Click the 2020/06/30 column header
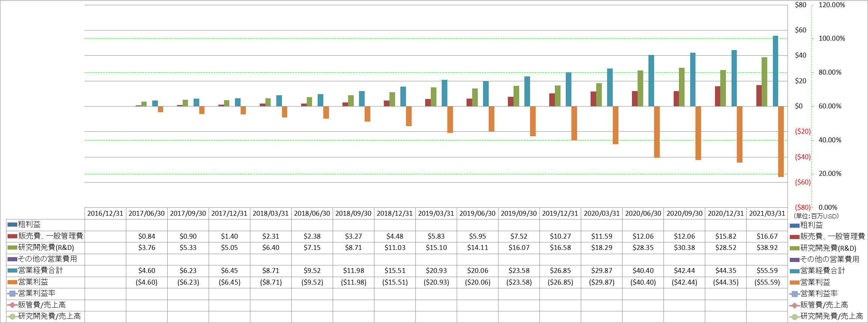868x323 pixels. click(643, 213)
